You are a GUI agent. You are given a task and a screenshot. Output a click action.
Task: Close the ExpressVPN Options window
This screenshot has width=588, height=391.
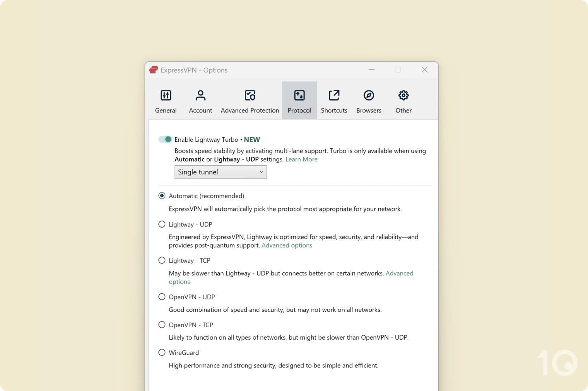tap(424, 70)
